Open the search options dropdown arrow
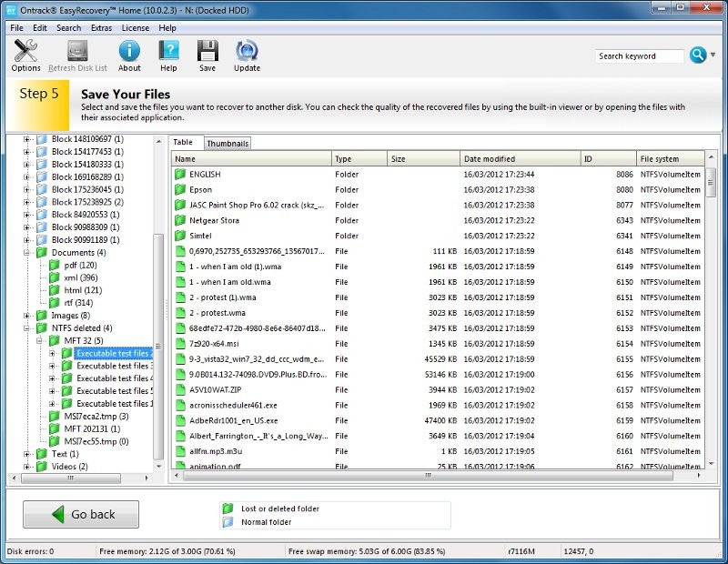 [x=713, y=55]
